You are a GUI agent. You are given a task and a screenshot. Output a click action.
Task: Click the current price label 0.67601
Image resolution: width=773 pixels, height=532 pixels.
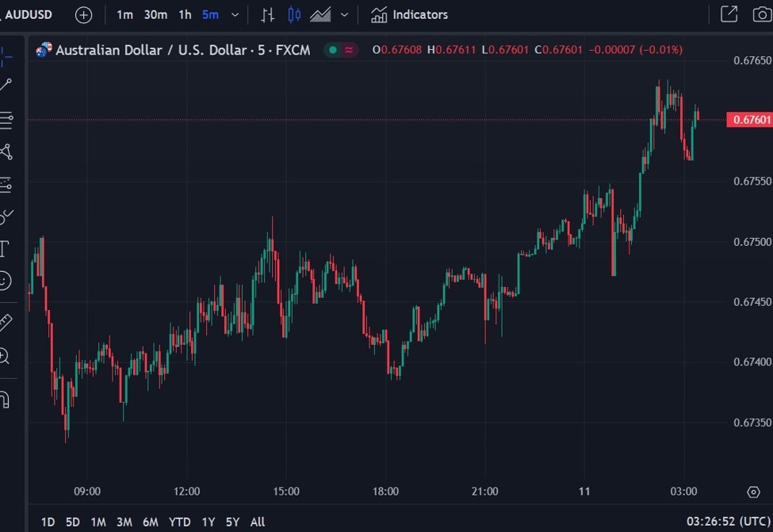coord(751,120)
